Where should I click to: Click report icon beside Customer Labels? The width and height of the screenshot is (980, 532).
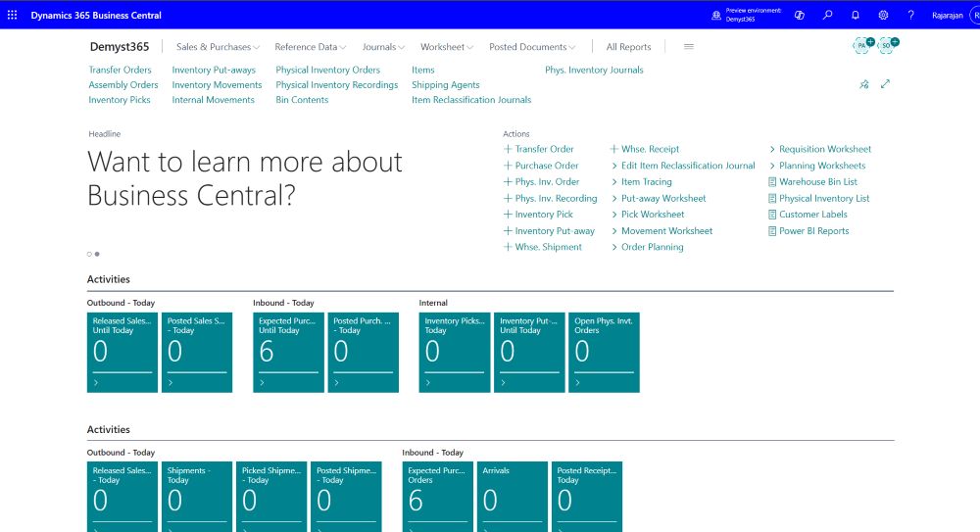pyautogui.click(x=772, y=215)
